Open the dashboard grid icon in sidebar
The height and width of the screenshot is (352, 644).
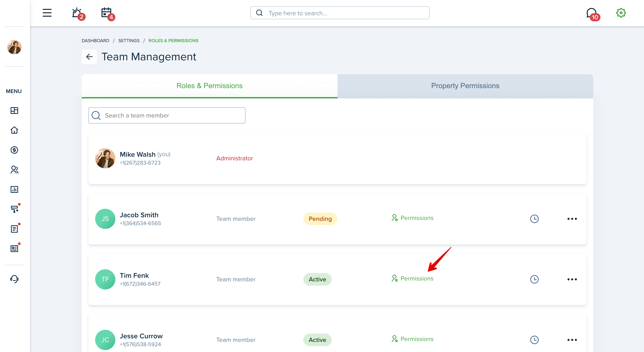point(14,111)
